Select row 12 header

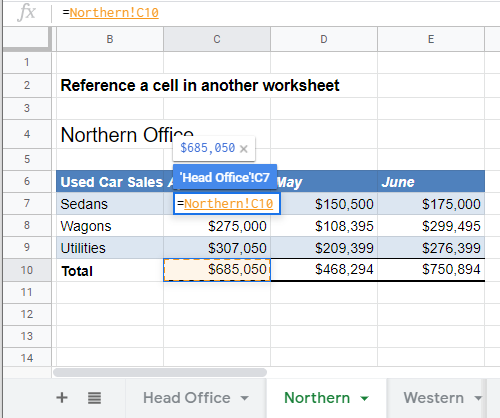pos(27,314)
